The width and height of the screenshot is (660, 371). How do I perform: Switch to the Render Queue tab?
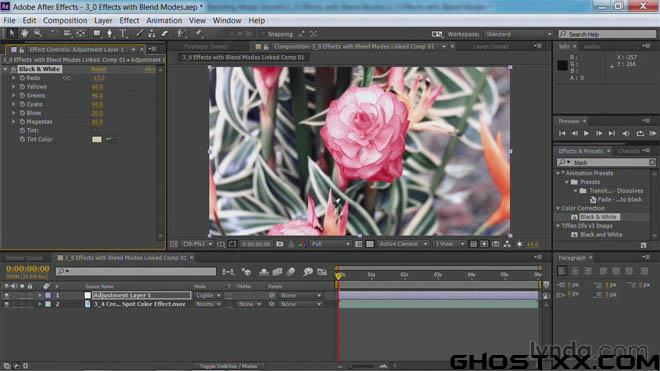(24, 258)
